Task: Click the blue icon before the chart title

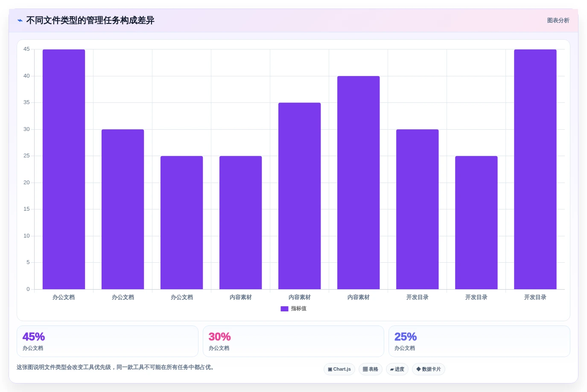Action: click(20, 20)
